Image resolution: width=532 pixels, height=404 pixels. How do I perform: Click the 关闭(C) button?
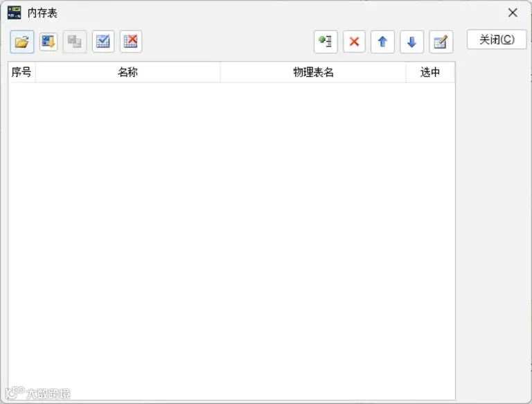(x=497, y=39)
